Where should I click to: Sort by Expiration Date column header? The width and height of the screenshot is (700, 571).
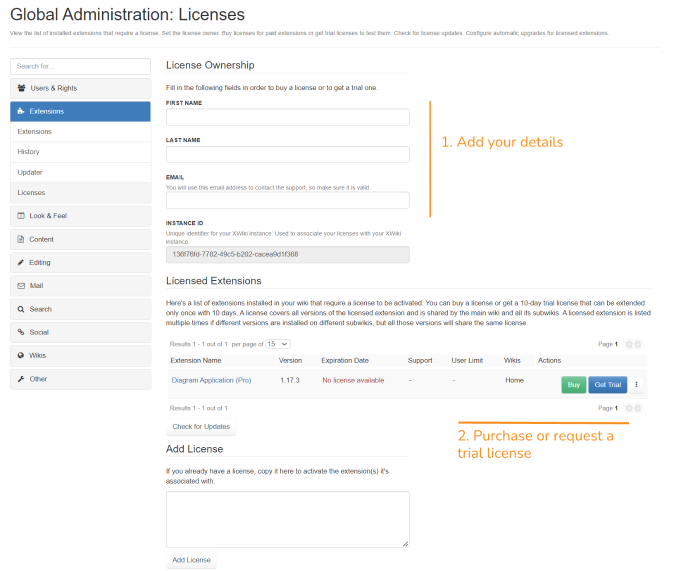click(345, 360)
